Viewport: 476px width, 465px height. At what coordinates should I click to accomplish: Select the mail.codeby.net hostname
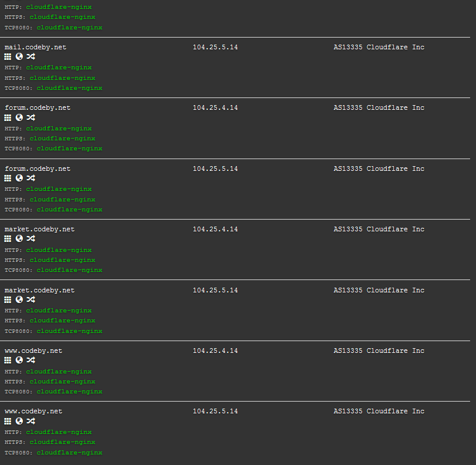coord(35,47)
